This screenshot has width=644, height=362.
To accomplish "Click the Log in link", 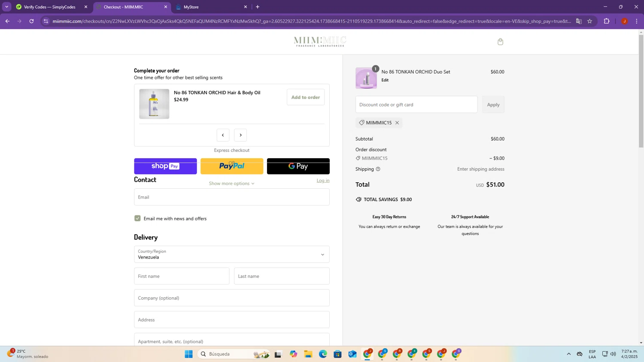I will (x=323, y=181).
